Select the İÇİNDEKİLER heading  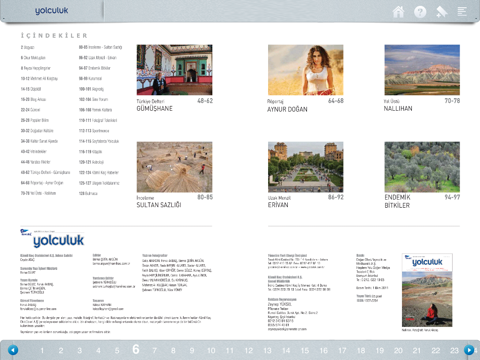pos(54,36)
